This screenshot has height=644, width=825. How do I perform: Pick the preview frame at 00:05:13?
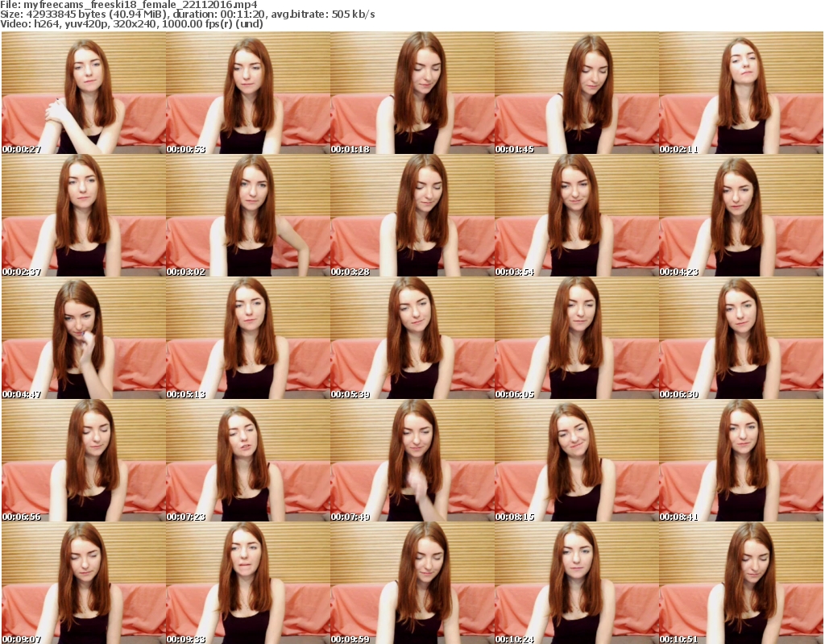[248, 338]
